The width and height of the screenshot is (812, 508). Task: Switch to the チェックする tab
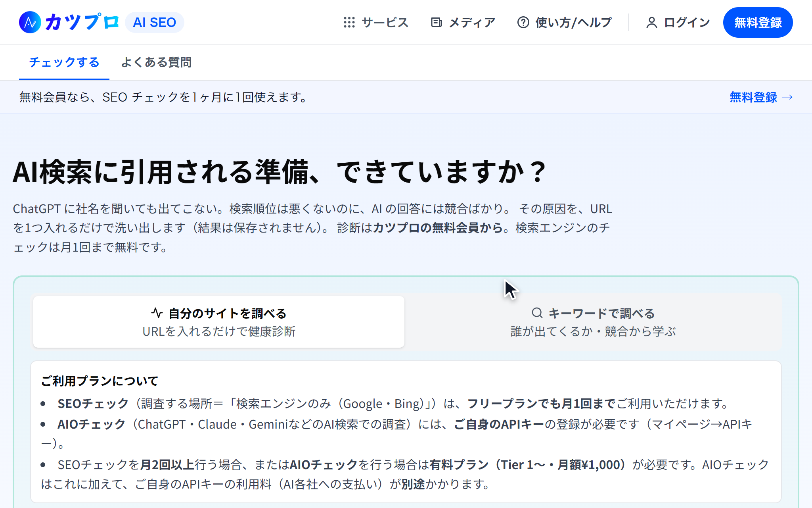(64, 62)
